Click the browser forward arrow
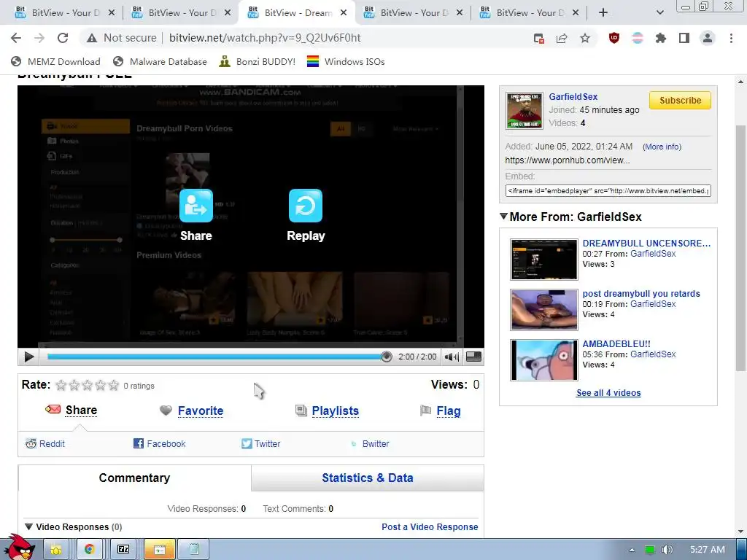This screenshot has width=747, height=560. (x=39, y=38)
